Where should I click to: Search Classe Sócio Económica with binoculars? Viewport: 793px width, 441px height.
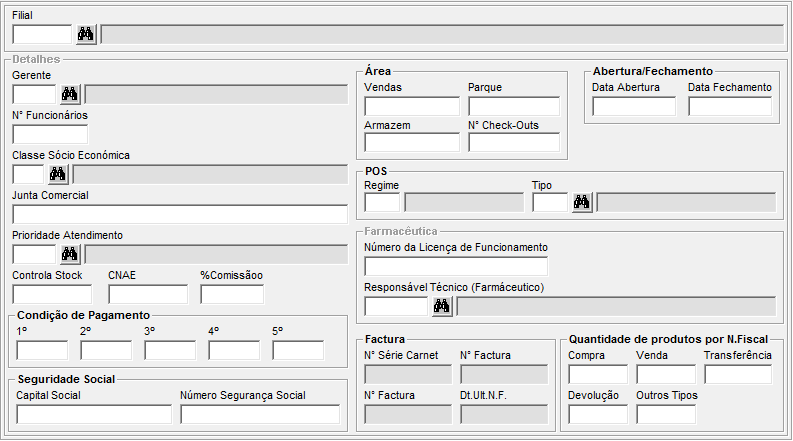pos(58,175)
